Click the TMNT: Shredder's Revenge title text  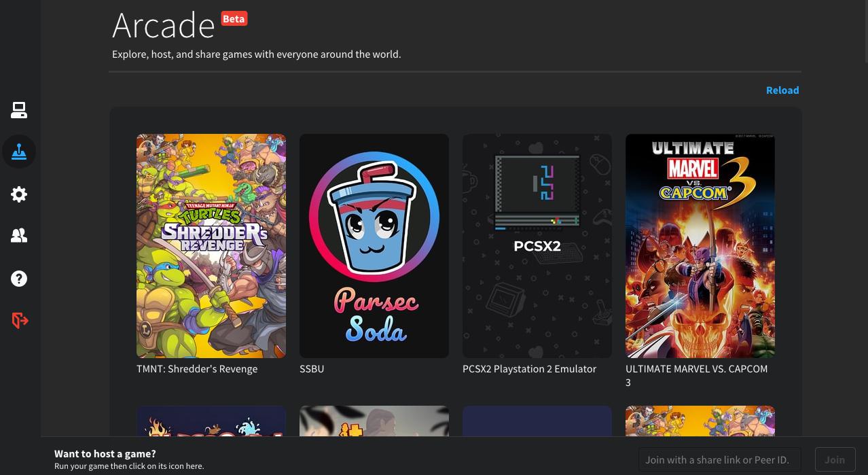197,369
